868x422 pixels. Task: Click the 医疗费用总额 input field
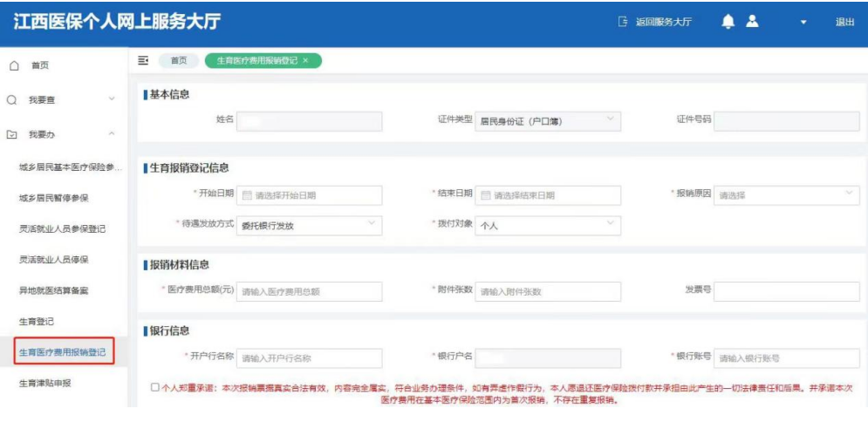click(309, 291)
